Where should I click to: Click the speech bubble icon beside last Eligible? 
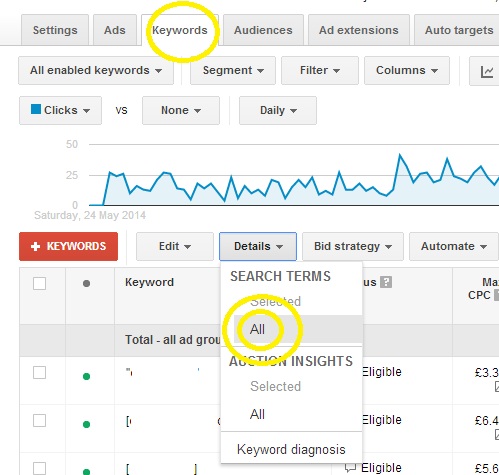[350, 467]
